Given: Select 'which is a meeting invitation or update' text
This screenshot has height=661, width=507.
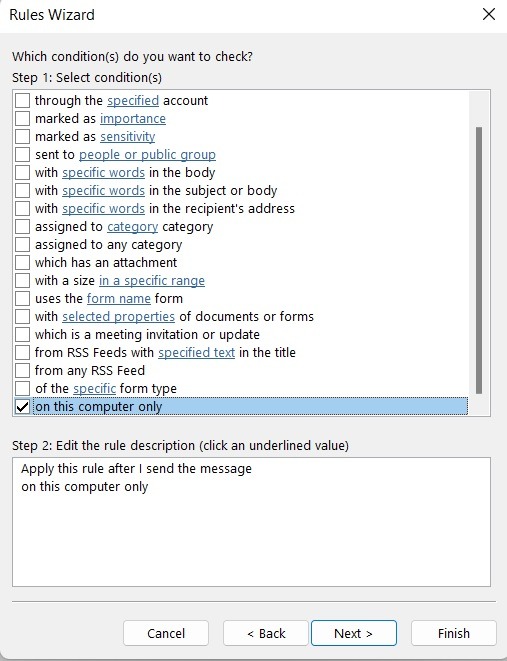Looking at the screenshot, I should point(147,334).
